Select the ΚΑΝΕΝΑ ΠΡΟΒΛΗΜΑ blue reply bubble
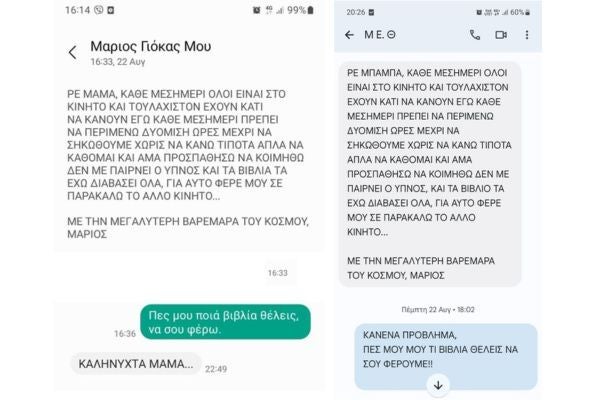This screenshot has width=600, height=400. pos(446,357)
